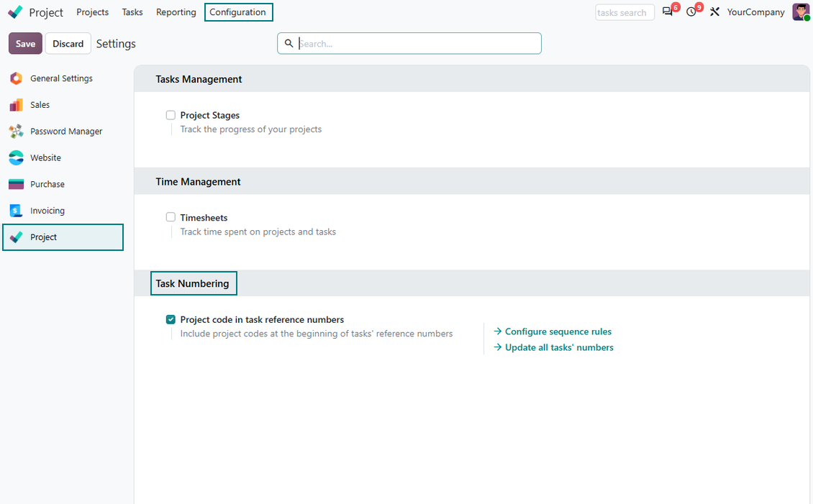Focus the settings Search field
Screen dimensions: 813x504
pos(409,44)
